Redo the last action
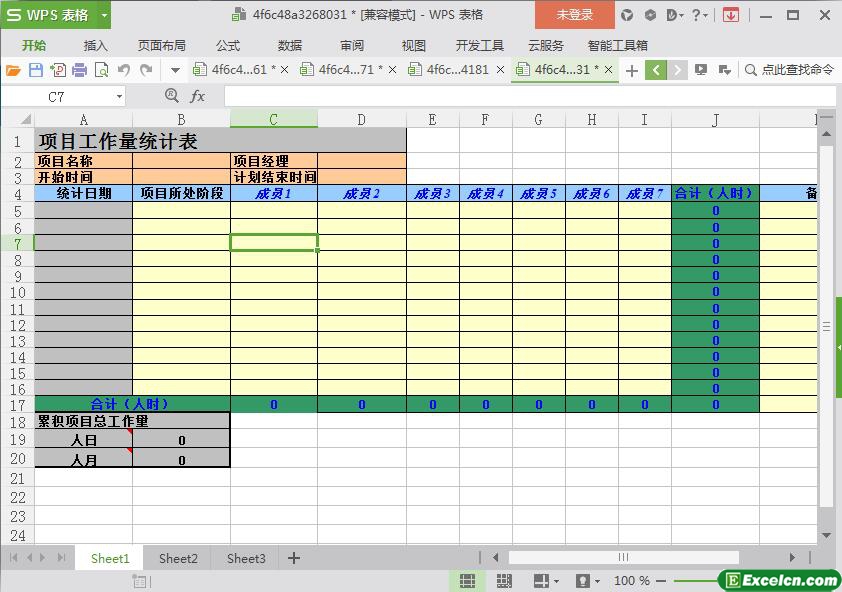The width and height of the screenshot is (842, 592). click(146, 70)
